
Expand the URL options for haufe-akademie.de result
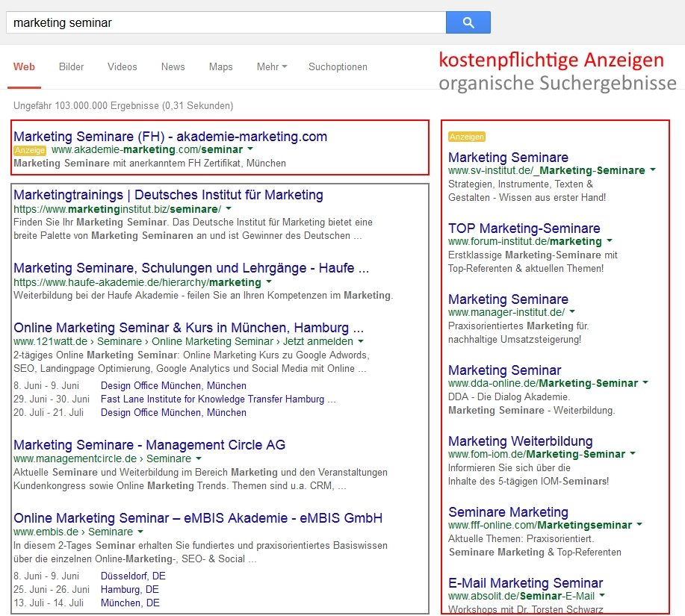coord(269,284)
